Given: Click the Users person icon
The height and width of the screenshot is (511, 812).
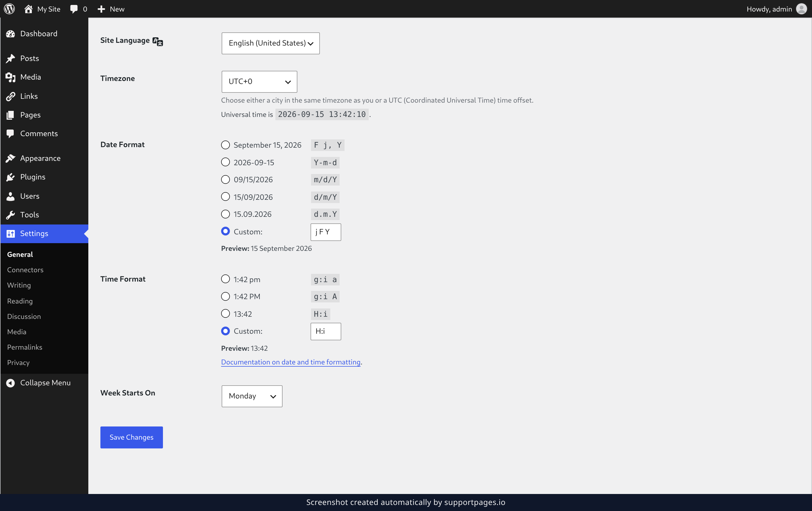Looking at the screenshot, I should 10,196.
